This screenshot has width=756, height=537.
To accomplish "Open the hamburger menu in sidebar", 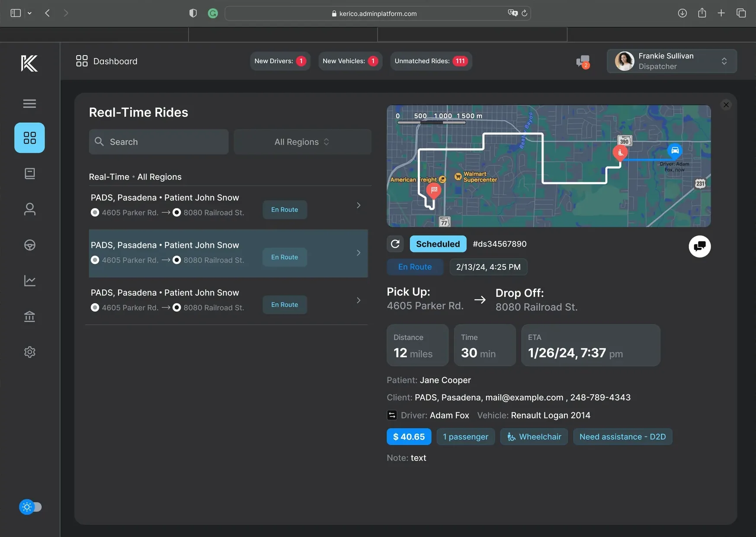I will pos(29,103).
